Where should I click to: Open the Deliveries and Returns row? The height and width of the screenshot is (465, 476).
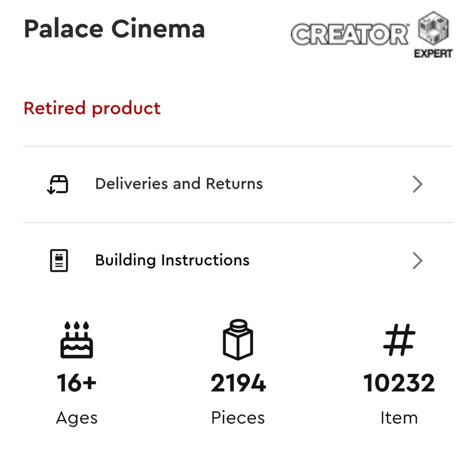coord(179,184)
